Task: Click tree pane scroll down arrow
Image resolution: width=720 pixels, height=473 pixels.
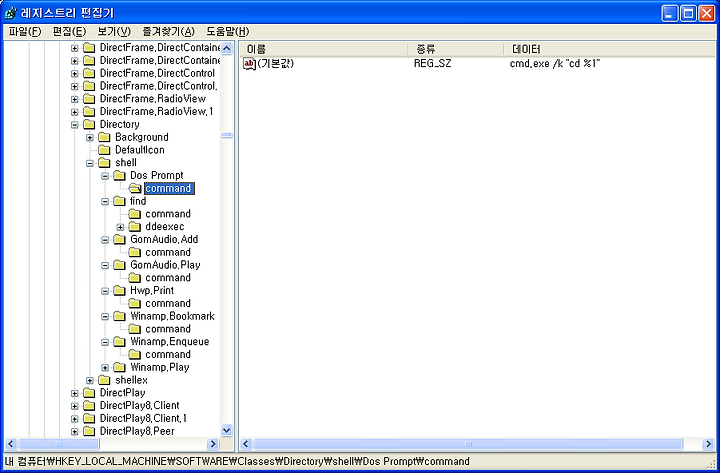Action: coord(227,430)
